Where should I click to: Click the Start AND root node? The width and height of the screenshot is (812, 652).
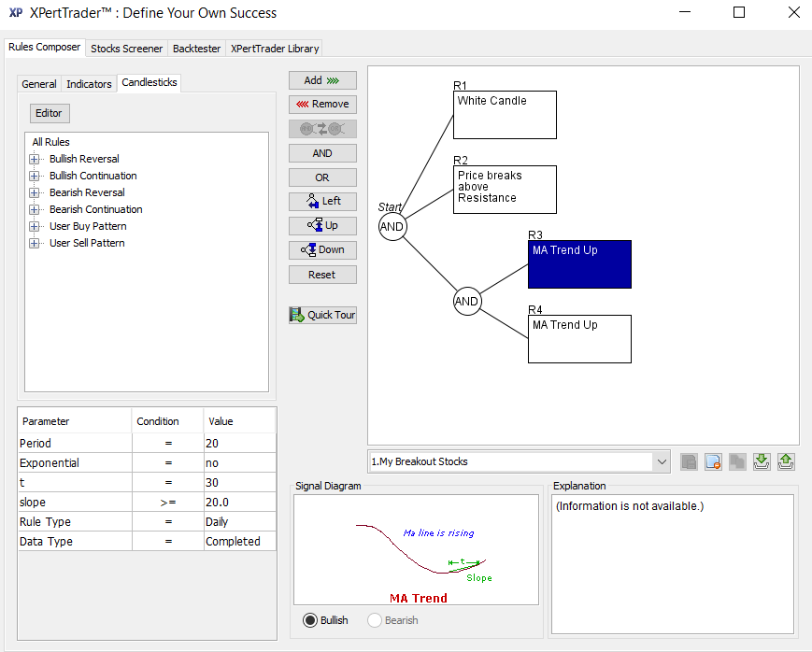(392, 226)
